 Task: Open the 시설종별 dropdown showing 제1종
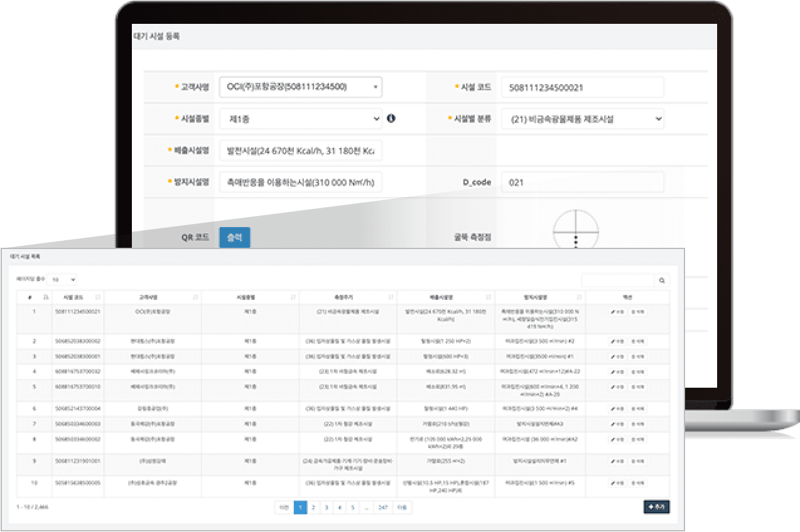(300, 118)
